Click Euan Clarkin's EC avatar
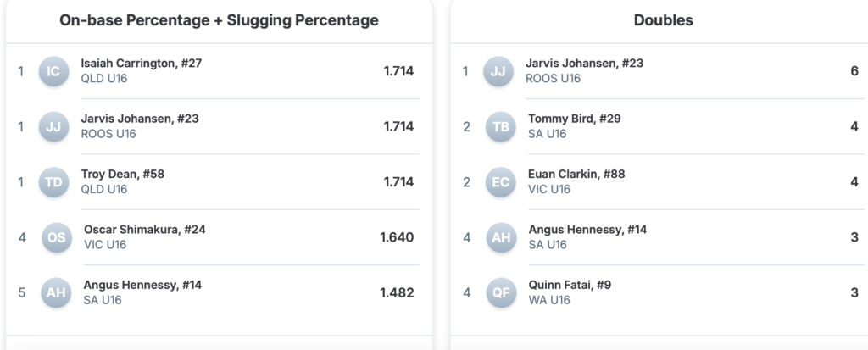 click(500, 181)
